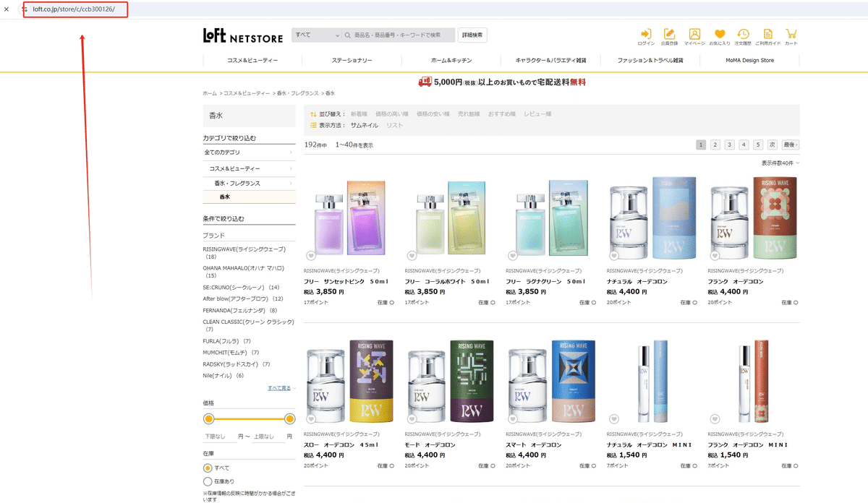Switch display mode to サムネイル
This screenshot has height=503, width=868.
point(365,125)
